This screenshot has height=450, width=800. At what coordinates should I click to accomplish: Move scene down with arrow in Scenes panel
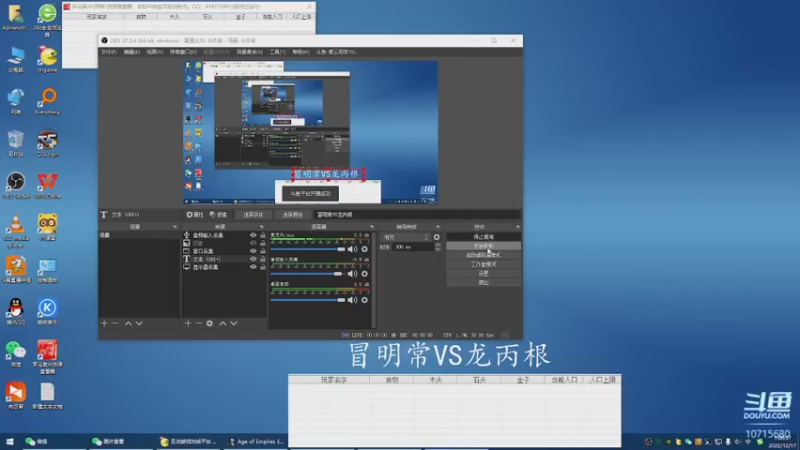pyautogui.click(x=139, y=323)
